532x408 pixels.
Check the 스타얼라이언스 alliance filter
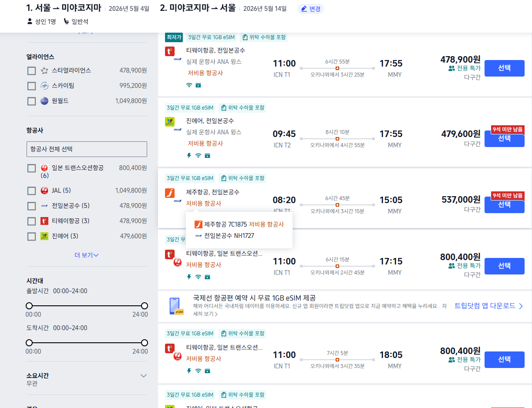(x=31, y=70)
